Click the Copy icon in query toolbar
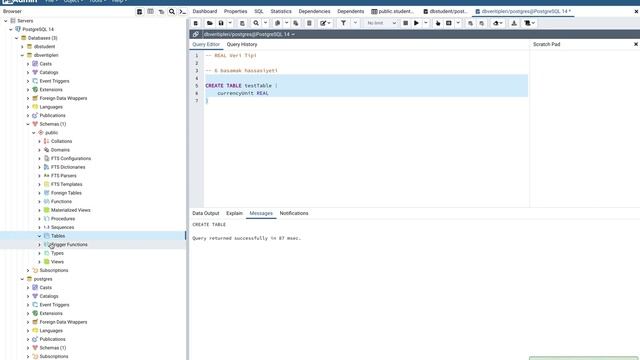The height and width of the screenshot is (360, 640). click(278, 23)
